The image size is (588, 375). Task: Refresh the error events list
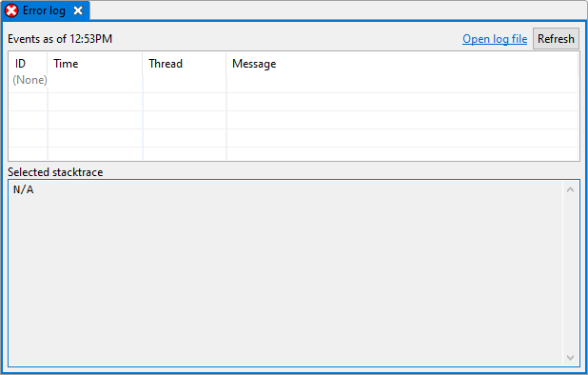coord(556,39)
